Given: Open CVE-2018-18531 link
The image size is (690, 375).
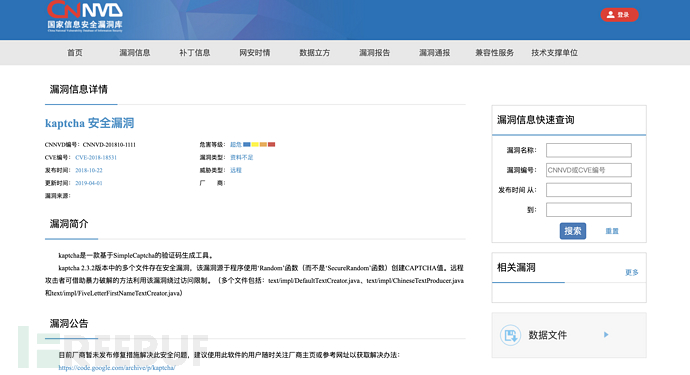Looking at the screenshot, I should (x=96, y=158).
